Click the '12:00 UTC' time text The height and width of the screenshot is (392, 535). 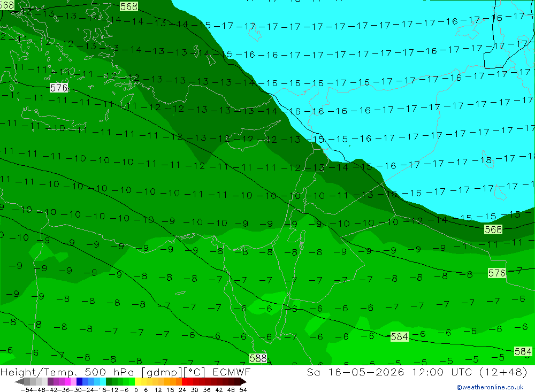(443, 372)
